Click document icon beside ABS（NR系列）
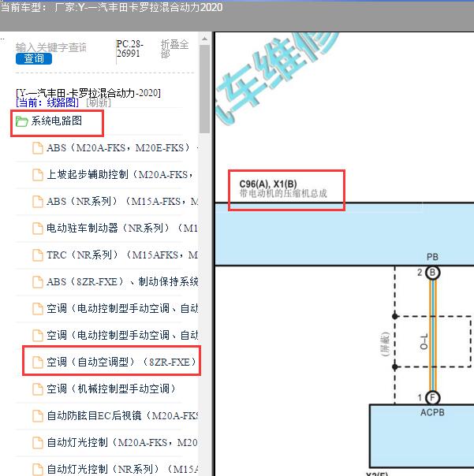This screenshot has width=474, height=476. [38, 202]
